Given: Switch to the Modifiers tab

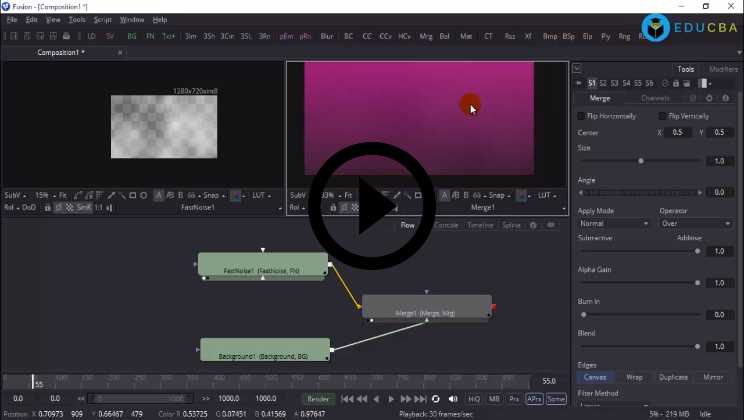Looking at the screenshot, I should [722, 69].
